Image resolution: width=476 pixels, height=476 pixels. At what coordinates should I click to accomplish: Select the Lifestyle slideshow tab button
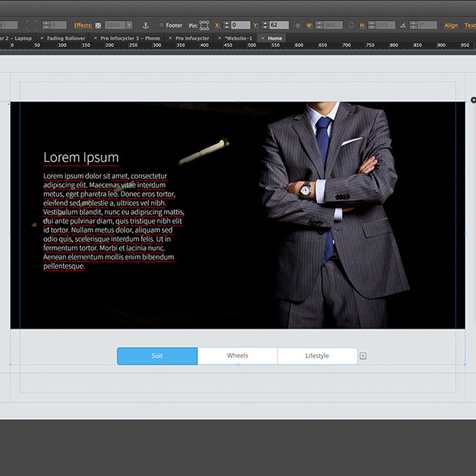tap(317, 355)
